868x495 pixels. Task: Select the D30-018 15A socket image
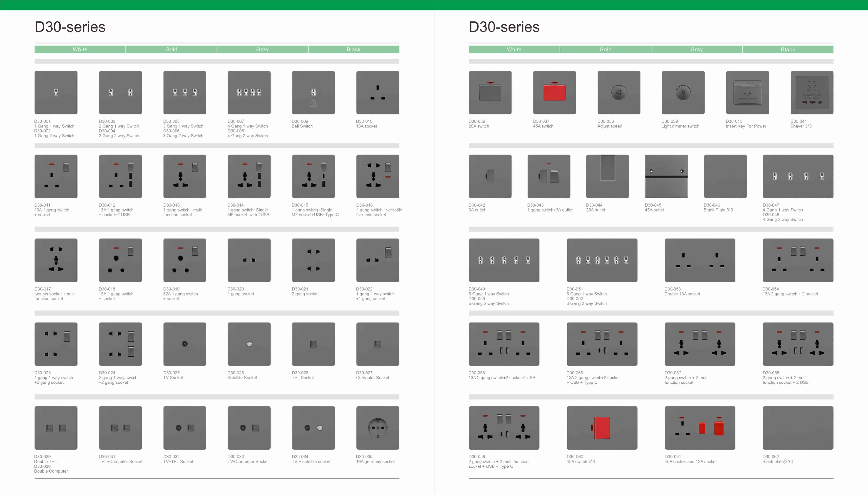(x=120, y=260)
